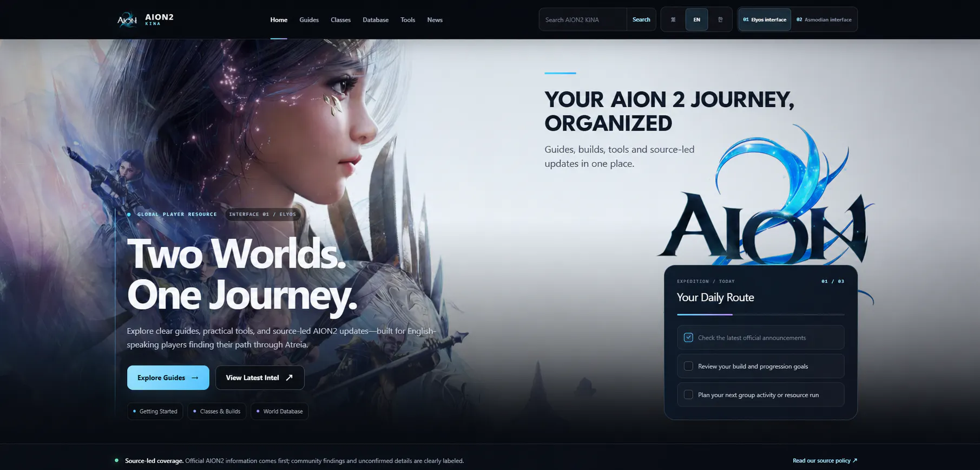Open the Guides nav item
The width and height of the screenshot is (980, 470).
[309, 20]
